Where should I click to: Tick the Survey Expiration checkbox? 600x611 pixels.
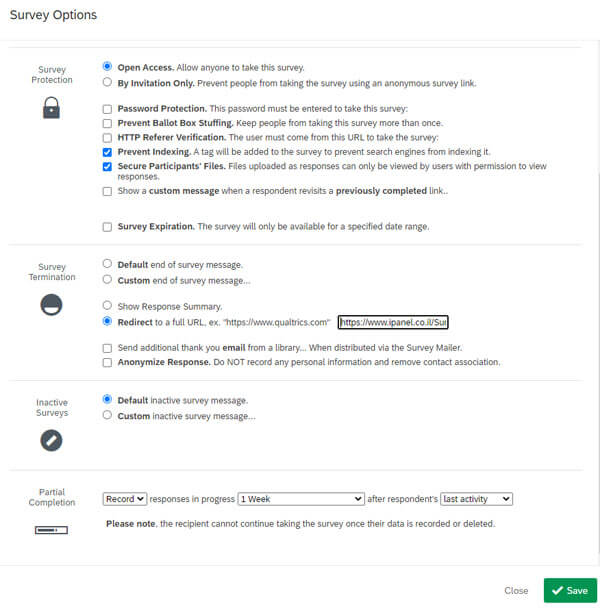click(x=107, y=227)
